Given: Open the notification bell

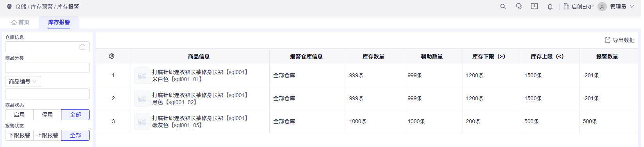Looking at the screenshot, I should click(550, 7).
